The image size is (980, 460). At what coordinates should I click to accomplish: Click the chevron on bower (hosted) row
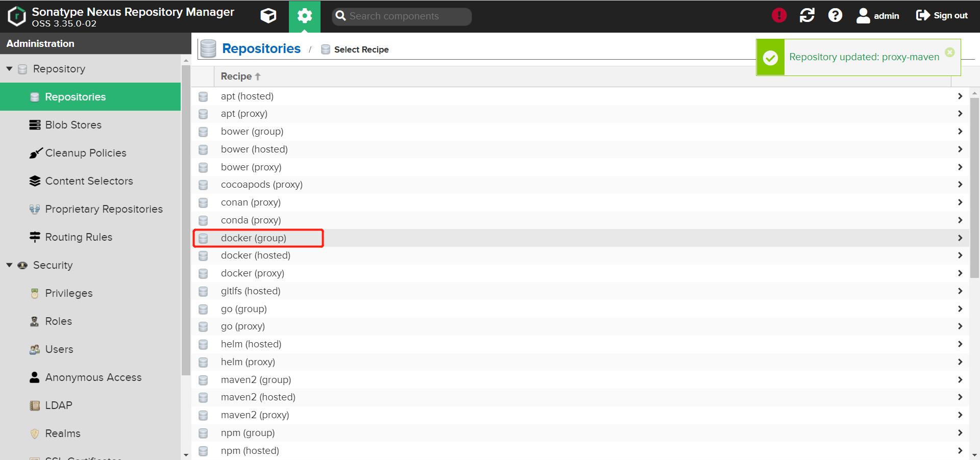pos(960,149)
